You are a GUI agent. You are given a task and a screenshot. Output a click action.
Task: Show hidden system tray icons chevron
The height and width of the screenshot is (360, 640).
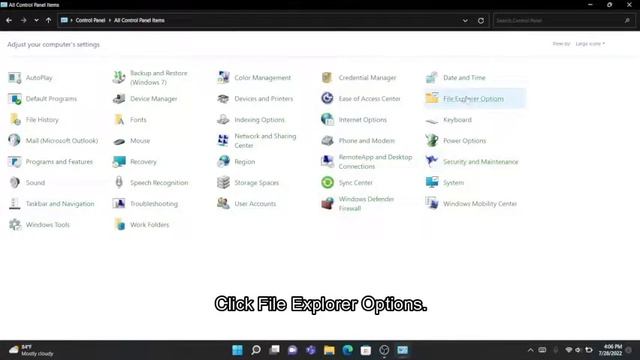point(530,350)
